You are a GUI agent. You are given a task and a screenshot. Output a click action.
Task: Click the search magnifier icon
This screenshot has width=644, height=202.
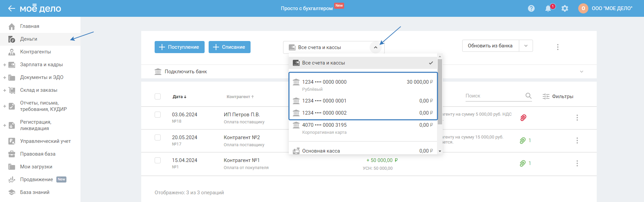(528, 96)
